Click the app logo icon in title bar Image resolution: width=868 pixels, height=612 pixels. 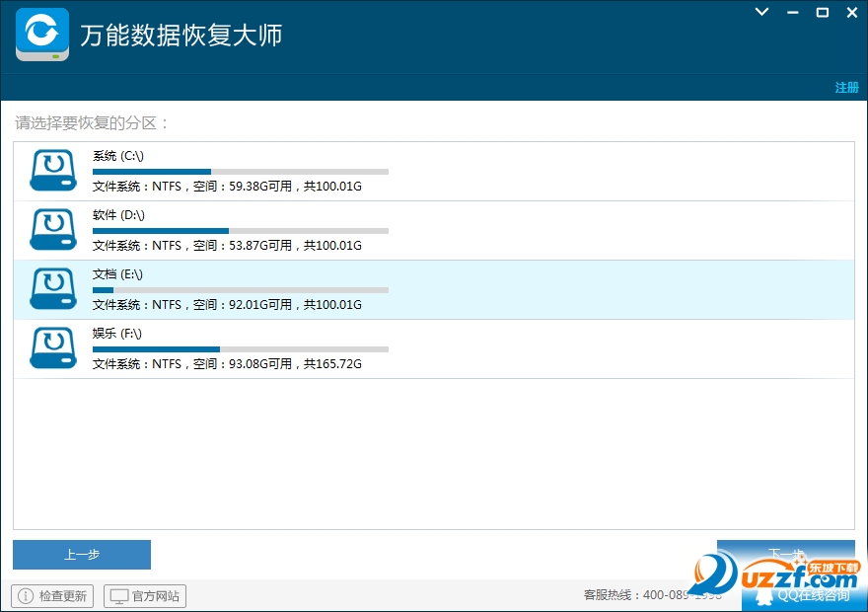[42, 35]
